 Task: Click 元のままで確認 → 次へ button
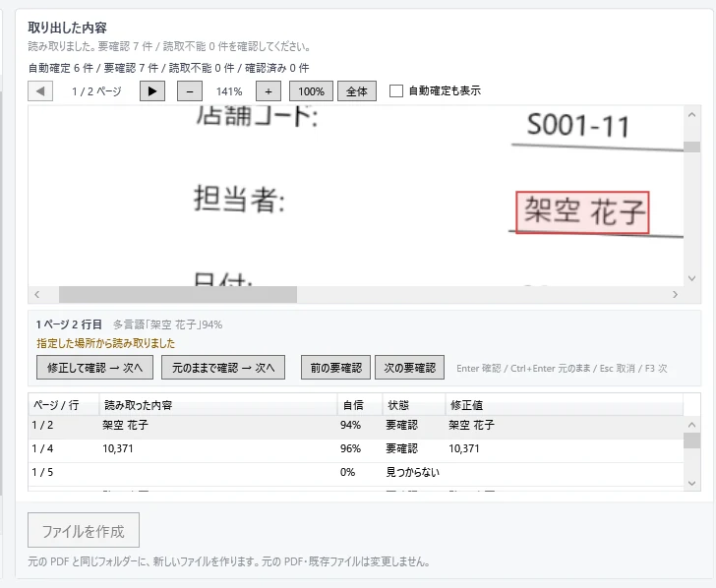coord(223,368)
